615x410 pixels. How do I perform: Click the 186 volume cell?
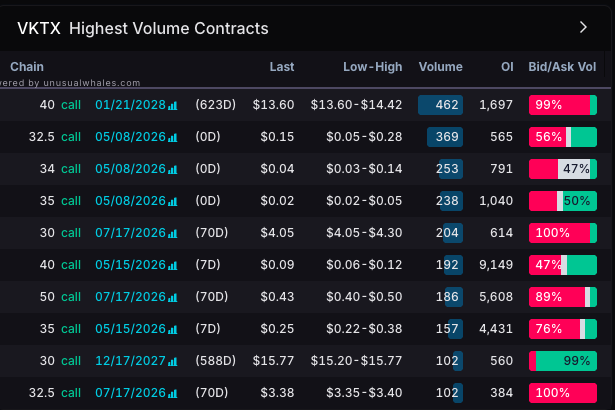(447, 297)
